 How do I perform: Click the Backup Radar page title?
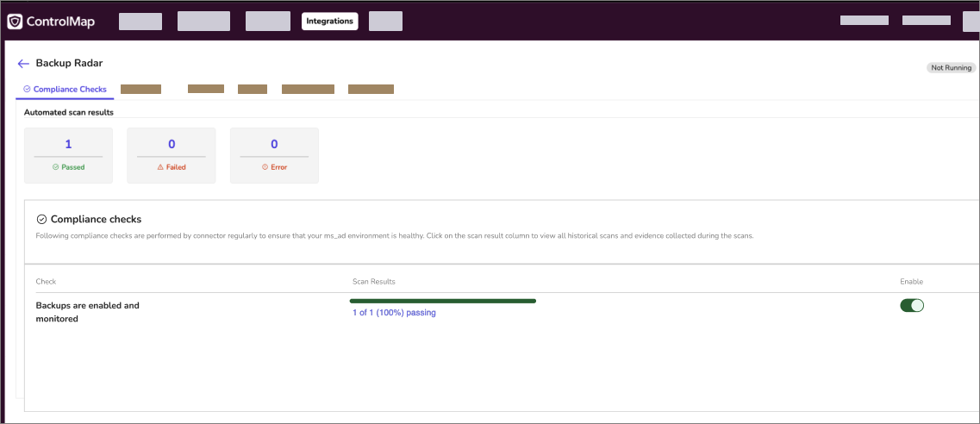pyautogui.click(x=69, y=63)
